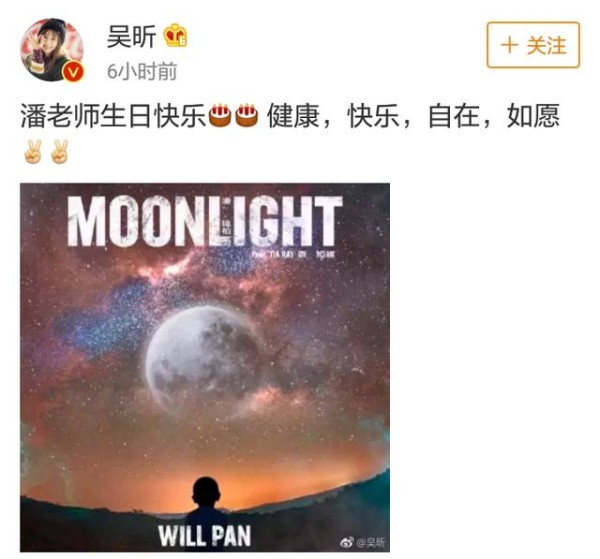Viewport: 600px width, 559px height.
Task: Click the 6小时前 post timestamp
Action: pyautogui.click(x=142, y=71)
